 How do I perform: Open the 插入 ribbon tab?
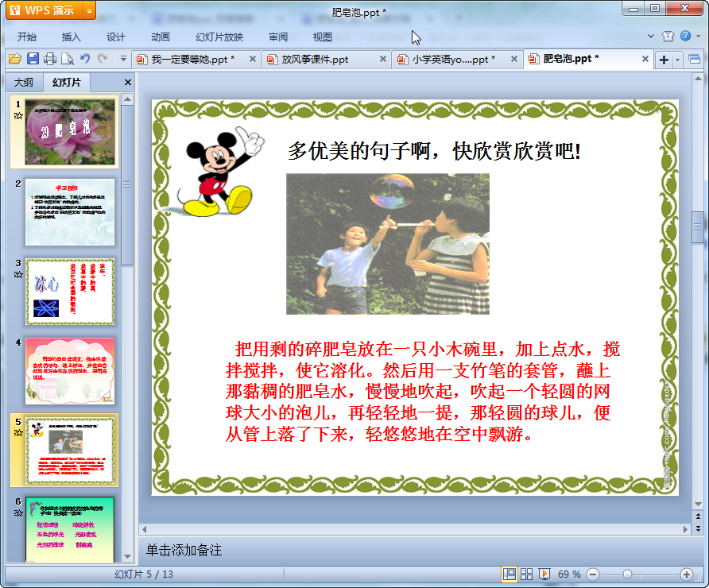click(x=71, y=37)
